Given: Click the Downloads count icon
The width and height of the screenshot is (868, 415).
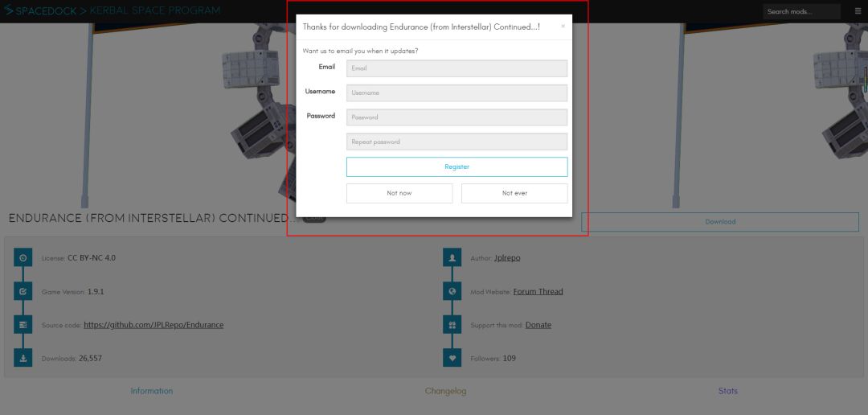Looking at the screenshot, I should [x=23, y=358].
